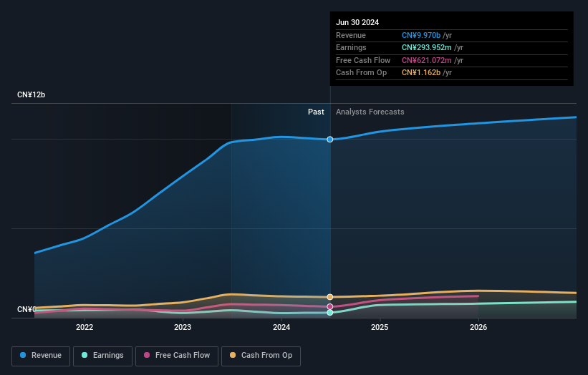Click the CN¥9.970b revenue value
The image size is (588, 375).
coord(421,35)
